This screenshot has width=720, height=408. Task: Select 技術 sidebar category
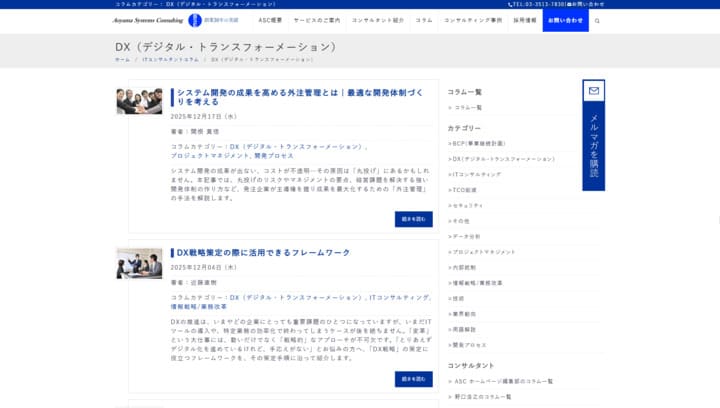[456, 299]
